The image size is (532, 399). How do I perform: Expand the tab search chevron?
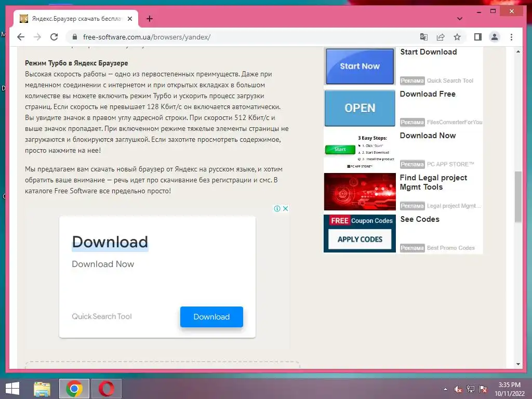pyautogui.click(x=460, y=19)
